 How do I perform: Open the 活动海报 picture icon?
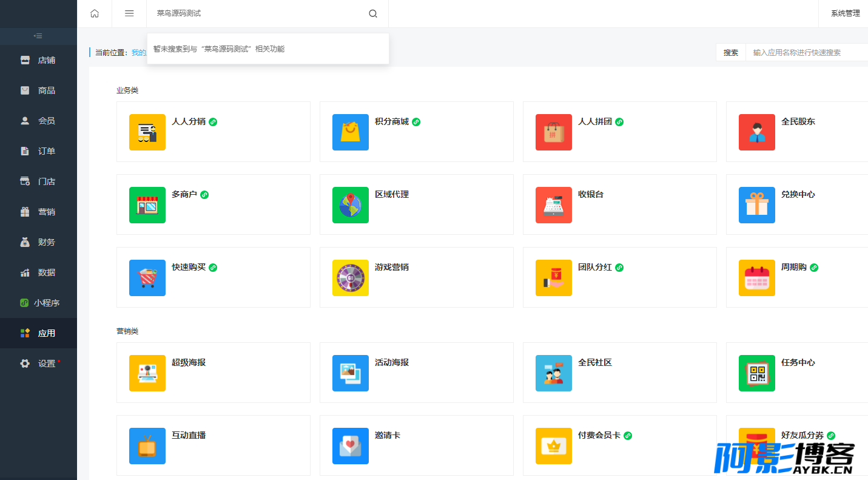[x=351, y=373]
